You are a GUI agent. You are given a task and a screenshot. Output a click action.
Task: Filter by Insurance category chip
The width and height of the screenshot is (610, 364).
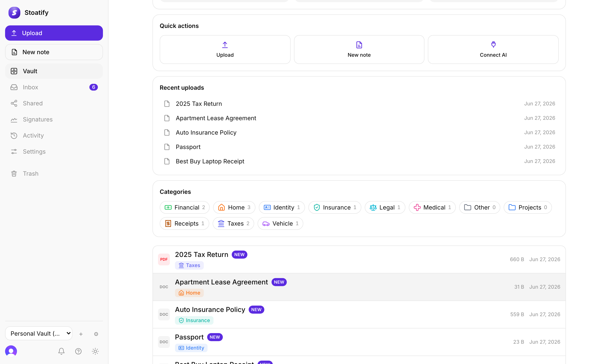click(335, 208)
